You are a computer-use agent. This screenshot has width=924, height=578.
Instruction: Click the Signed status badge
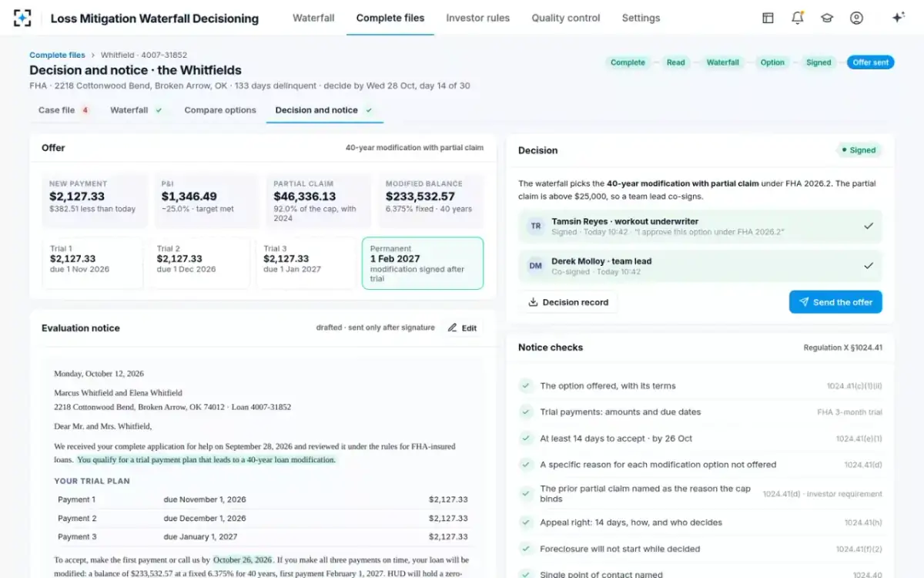pyautogui.click(x=859, y=150)
